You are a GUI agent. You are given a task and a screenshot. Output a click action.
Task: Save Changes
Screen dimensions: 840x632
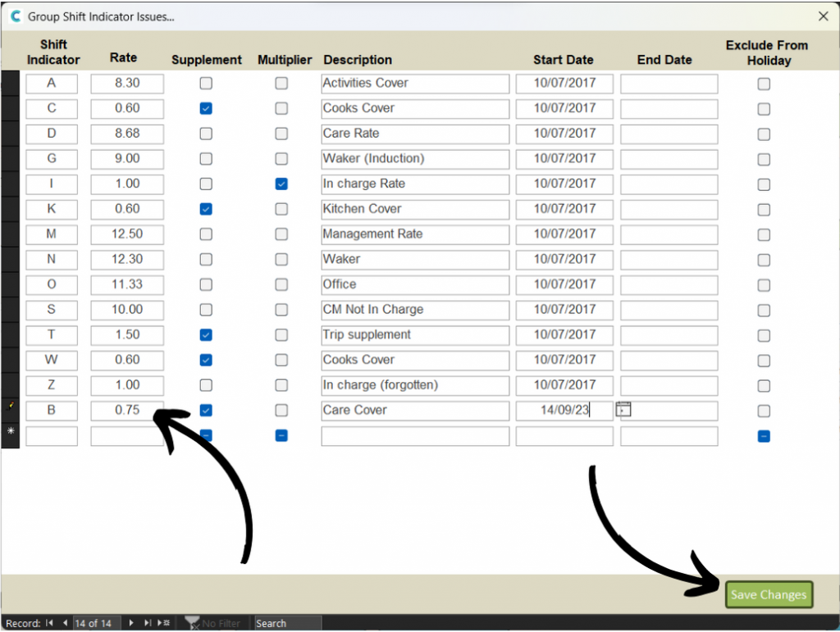(769, 594)
